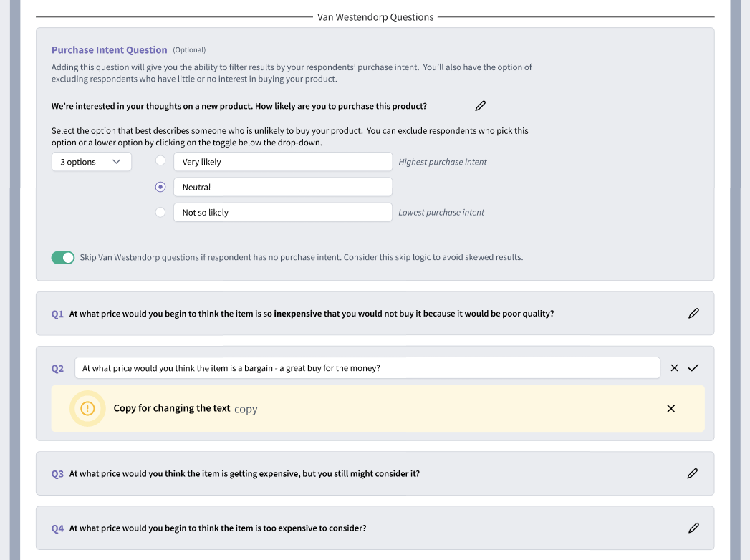Image resolution: width=750 pixels, height=560 pixels.
Task: Dismiss the 'Copy for changing the text' notice
Action: (670, 408)
